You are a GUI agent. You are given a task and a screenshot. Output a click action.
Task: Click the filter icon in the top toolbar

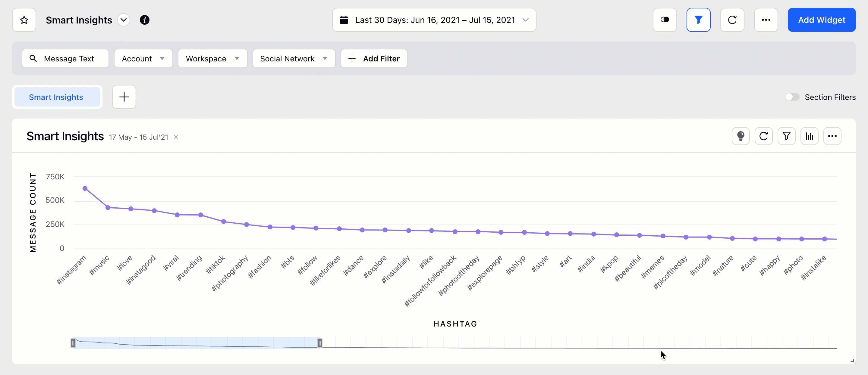tap(698, 20)
